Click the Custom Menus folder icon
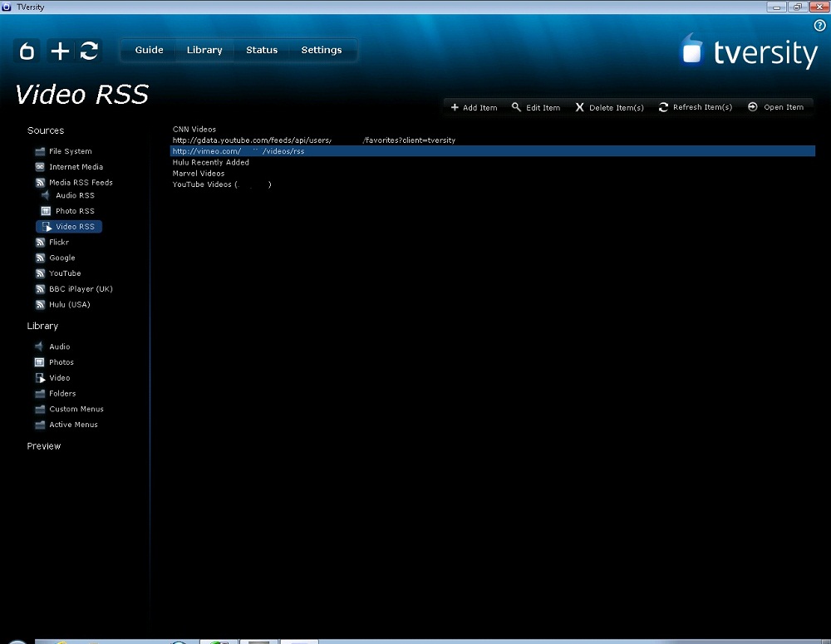Image resolution: width=831 pixels, height=644 pixels. tap(40, 409)
